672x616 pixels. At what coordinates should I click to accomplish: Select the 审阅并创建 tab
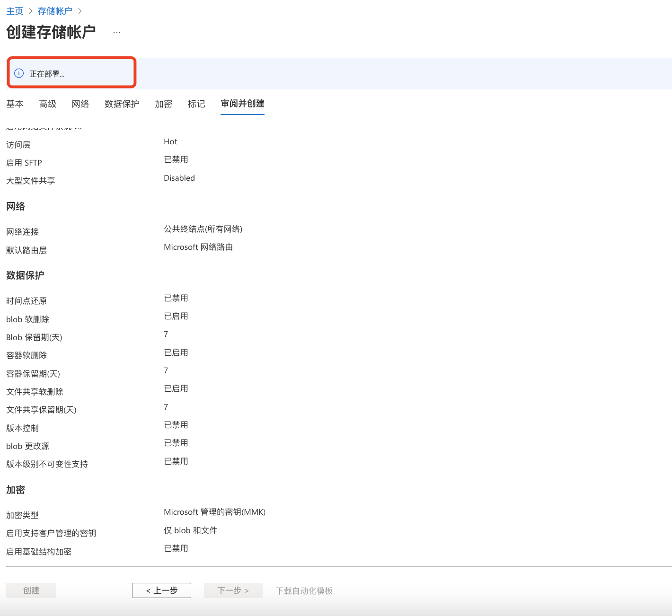pos(242,104)
